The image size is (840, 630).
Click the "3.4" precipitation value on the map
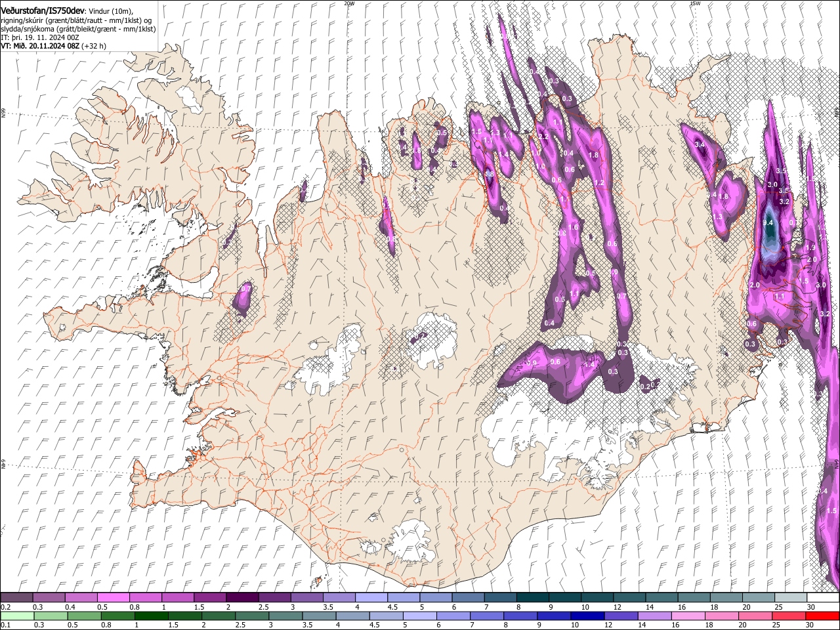pyautogui.click(x=700, y=144)
